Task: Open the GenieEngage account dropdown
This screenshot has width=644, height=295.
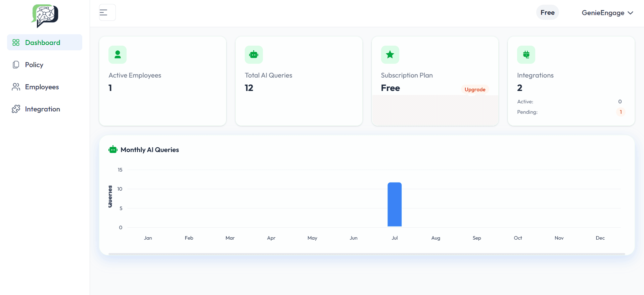Action: point(603,13)
